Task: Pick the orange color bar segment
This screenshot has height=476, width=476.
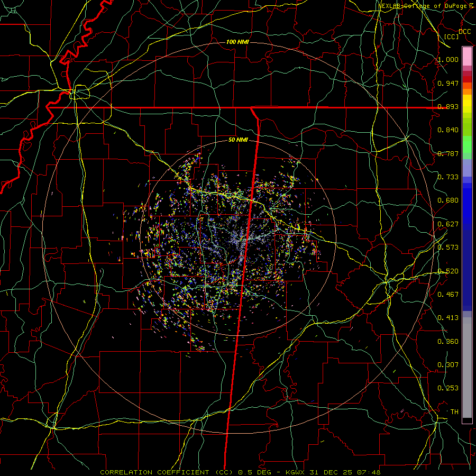Action: point(467,91)
